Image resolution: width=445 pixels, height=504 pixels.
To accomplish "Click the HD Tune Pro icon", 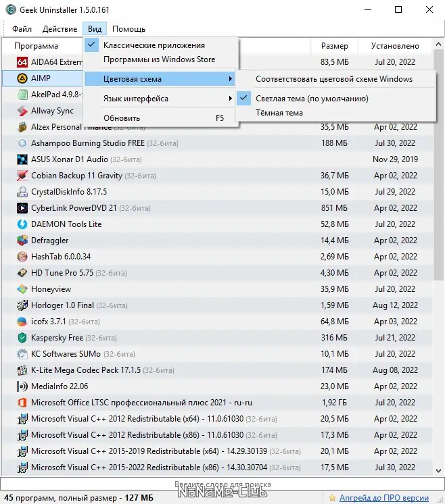I will click(x=22, y=273).
